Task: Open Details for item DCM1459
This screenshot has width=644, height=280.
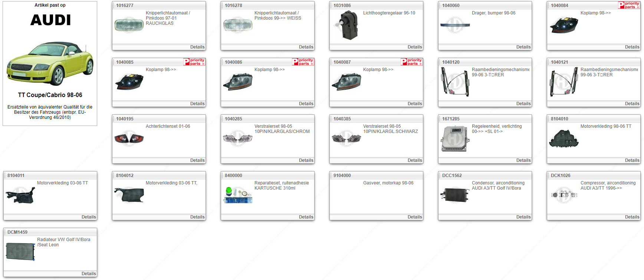Action: click(89, 274)
